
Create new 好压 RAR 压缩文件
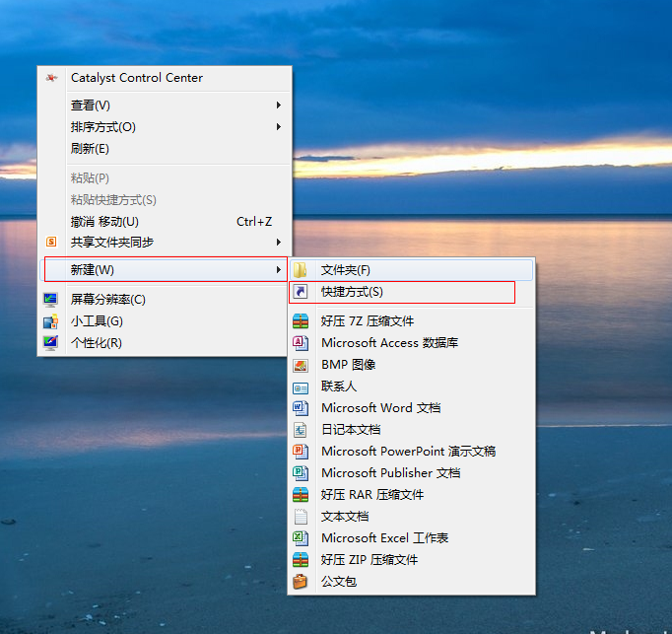tap(412, 495)
